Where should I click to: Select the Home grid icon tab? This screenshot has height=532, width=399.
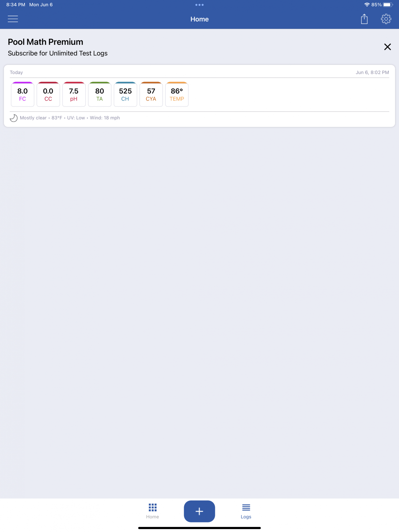tap(152, 511)
